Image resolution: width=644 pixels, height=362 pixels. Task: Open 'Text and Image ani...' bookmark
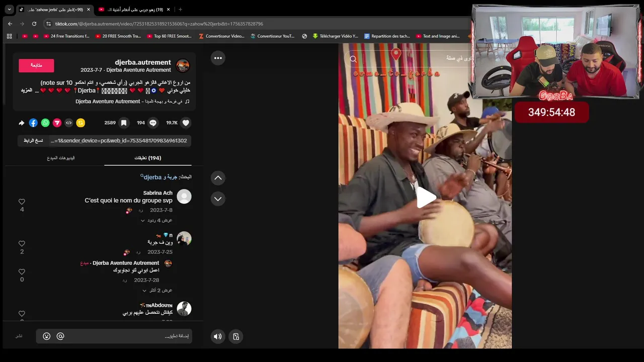point(438,36)
